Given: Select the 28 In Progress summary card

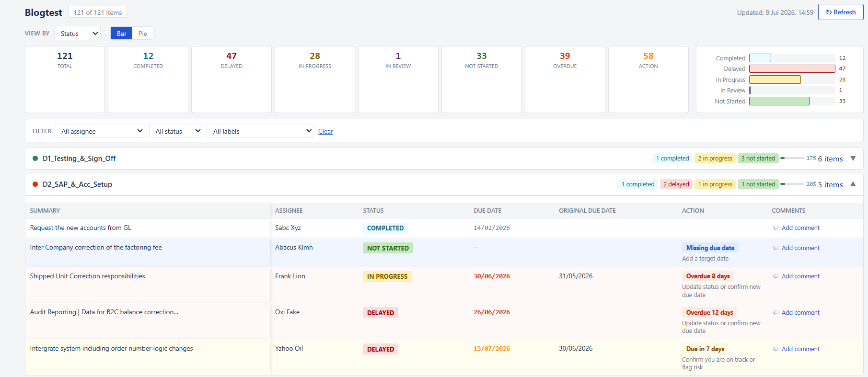Looking at the screenshot, I should click(x=315, y=80).
